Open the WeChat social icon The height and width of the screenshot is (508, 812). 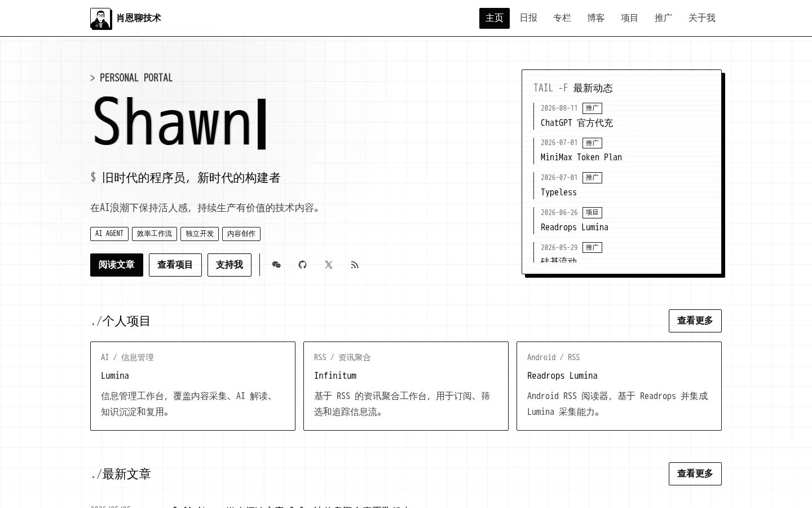[276, 265]
